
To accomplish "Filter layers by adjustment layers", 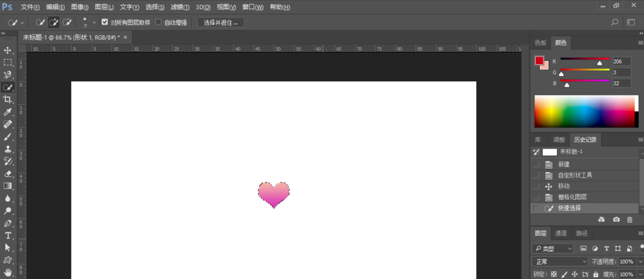I will tap(595, 249).
